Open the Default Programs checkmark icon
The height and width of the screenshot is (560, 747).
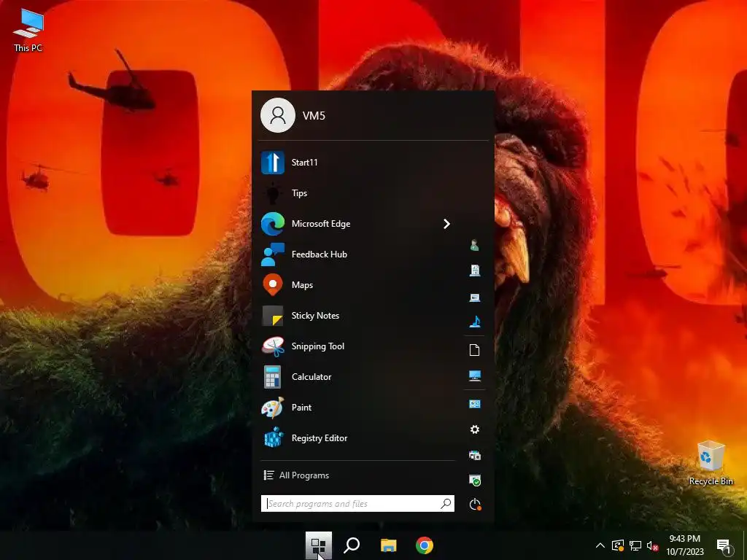[474, 481]
